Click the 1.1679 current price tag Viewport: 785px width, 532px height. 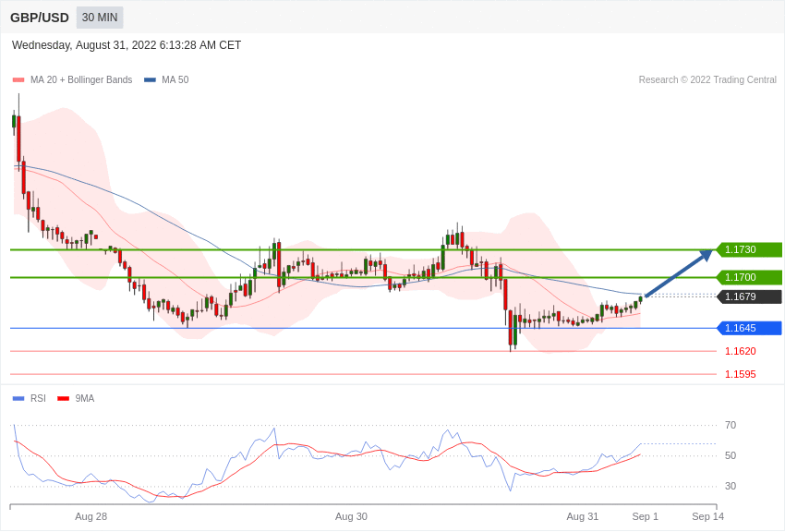749,296
